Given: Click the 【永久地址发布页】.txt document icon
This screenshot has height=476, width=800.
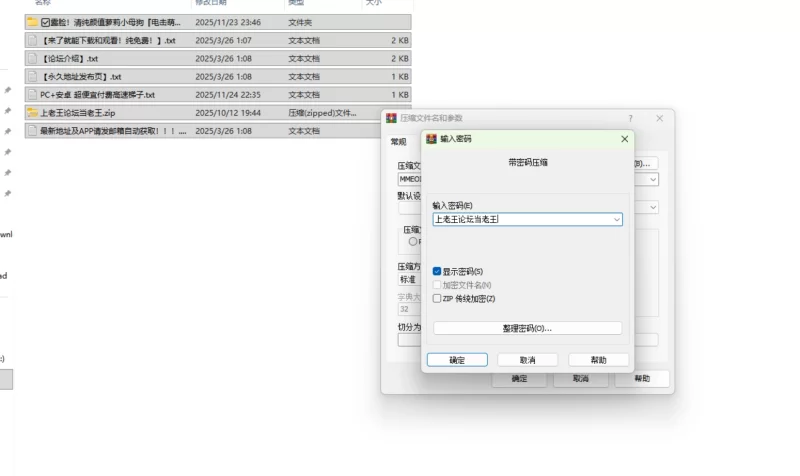Looking at the screenshot, I should (33, 77).
